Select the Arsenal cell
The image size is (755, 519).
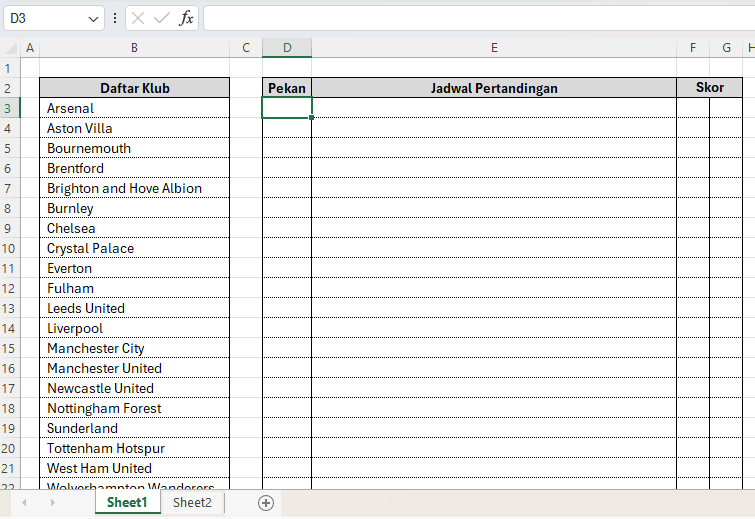(134, 108)
